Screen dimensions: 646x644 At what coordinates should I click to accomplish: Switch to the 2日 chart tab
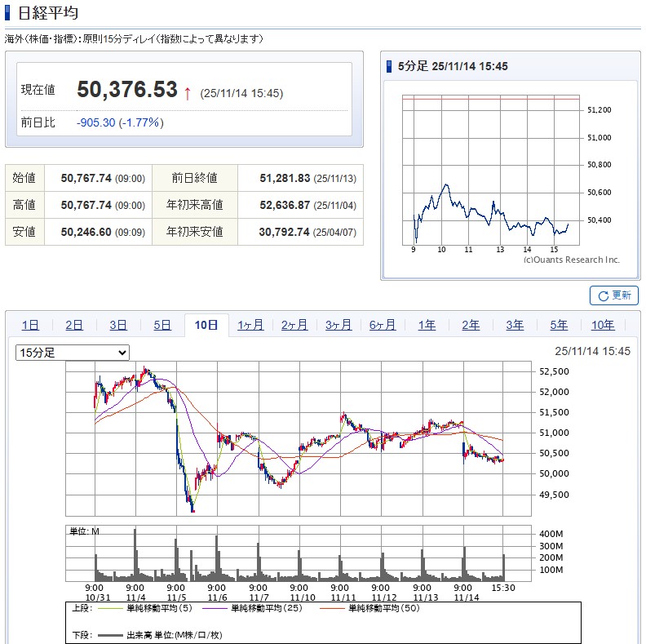click(x=74, y=325)
